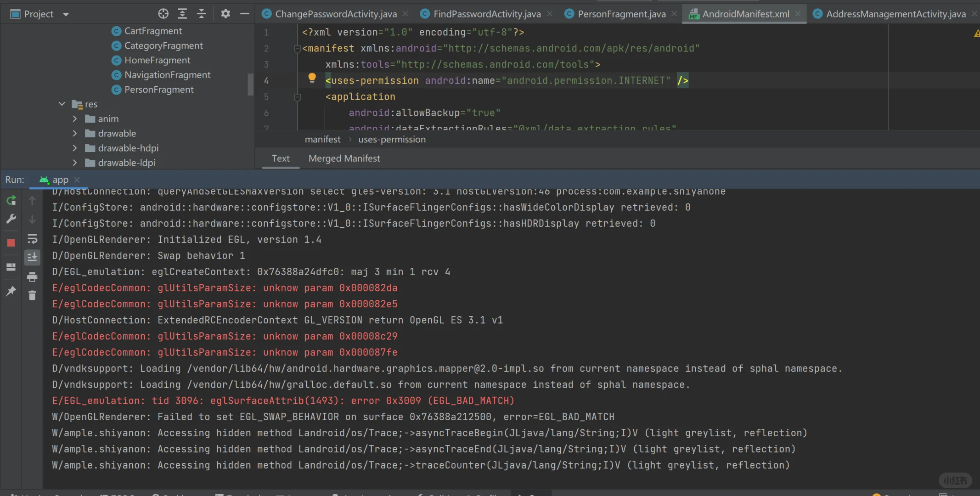Open the Project view dropdown

pyautogui.click(x=66, y=14)
